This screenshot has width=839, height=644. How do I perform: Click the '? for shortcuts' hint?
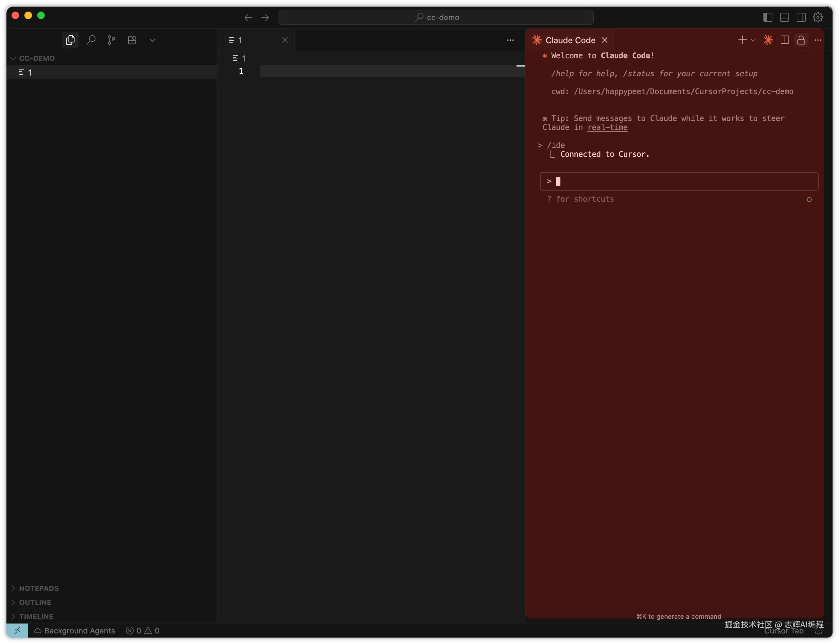point(580,199)
